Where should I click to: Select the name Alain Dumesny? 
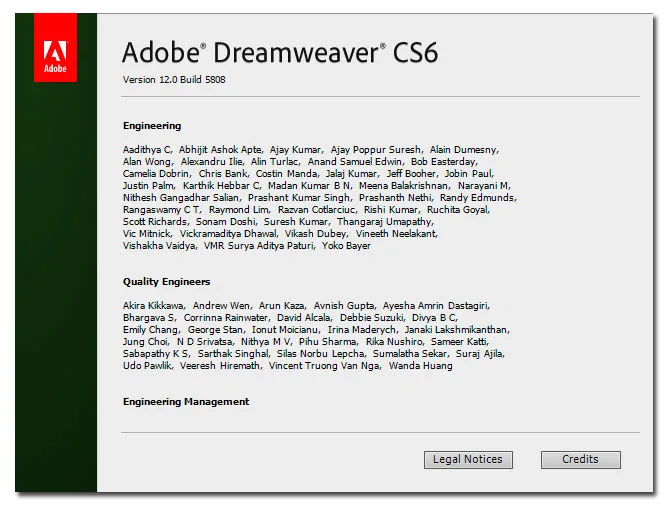[x=463, y=150]
